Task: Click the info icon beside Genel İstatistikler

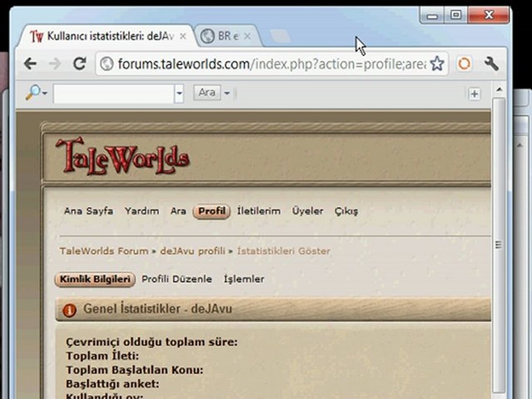Action: (69, 310)
